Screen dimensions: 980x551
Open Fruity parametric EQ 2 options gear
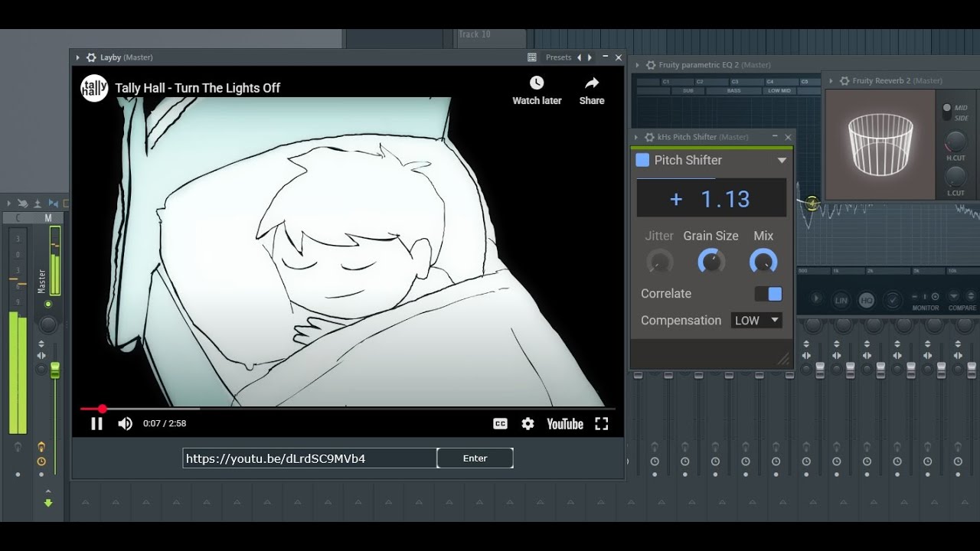pos(652,65)
